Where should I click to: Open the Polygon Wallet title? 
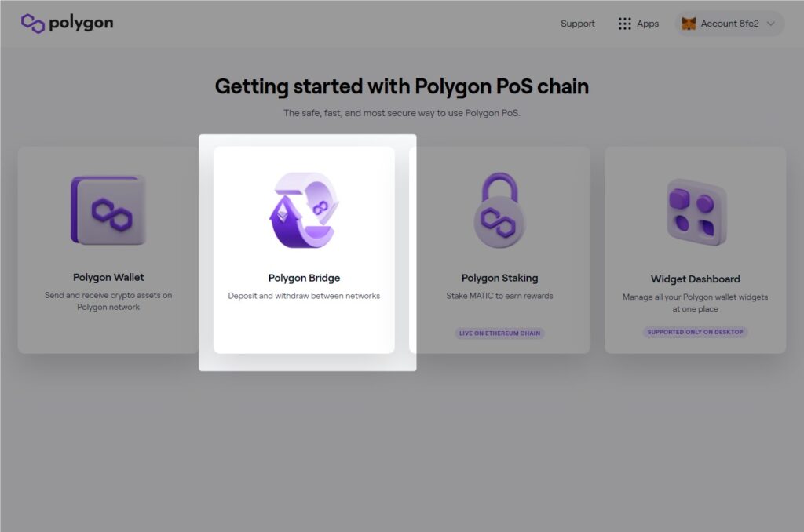(x=108, y=277)
